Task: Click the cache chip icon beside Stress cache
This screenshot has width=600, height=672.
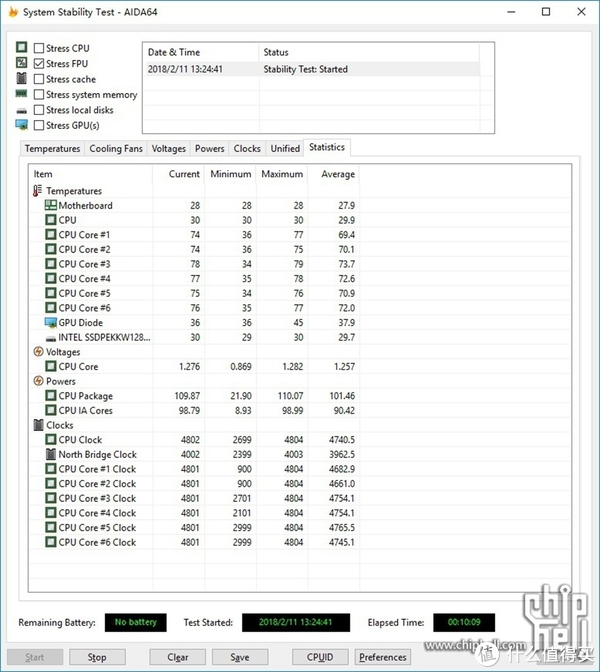Action: pyautogui.click(x=21, y=78)
